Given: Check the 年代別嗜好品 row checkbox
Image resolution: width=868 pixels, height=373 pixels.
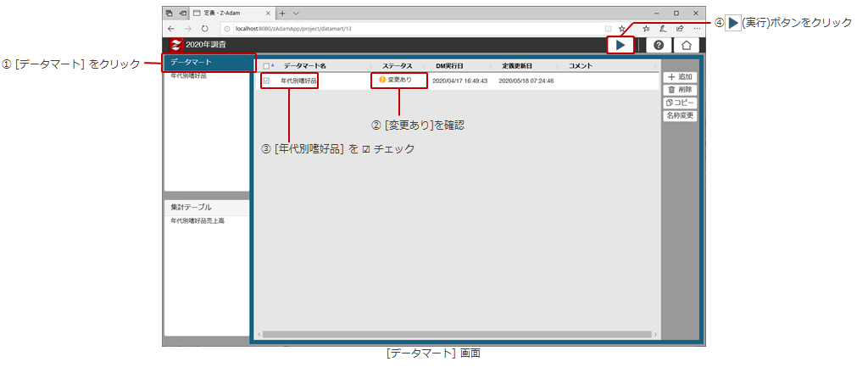Looking at the screenshot, I should tap(266, 81).
